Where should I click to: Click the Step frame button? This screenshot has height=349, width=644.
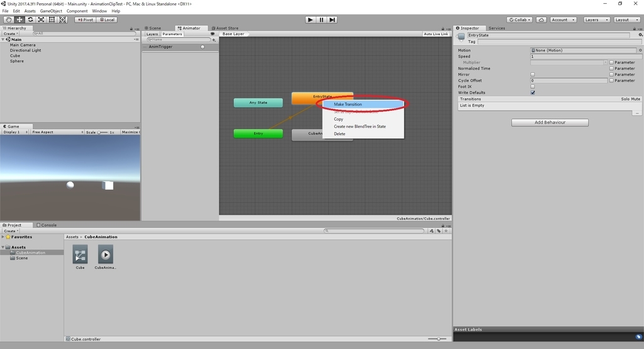332,19
